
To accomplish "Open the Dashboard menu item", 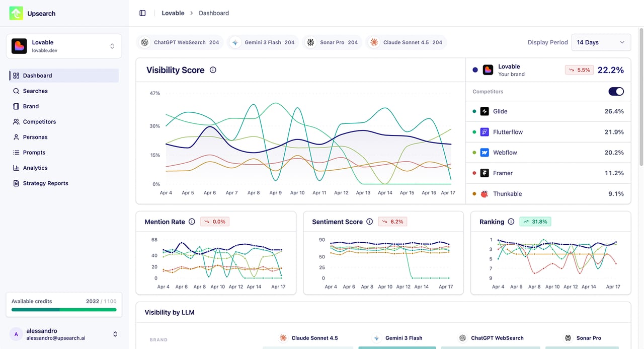I will [x=64, y=76].
